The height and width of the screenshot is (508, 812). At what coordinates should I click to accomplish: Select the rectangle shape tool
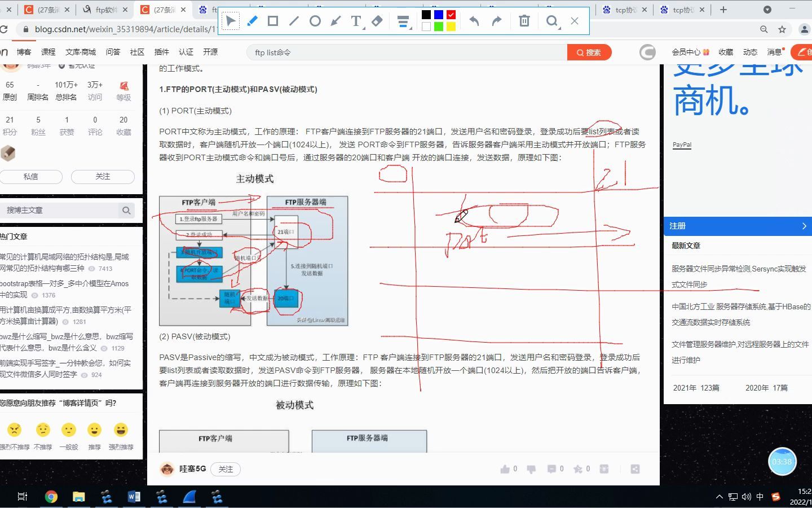coord(273,21)
